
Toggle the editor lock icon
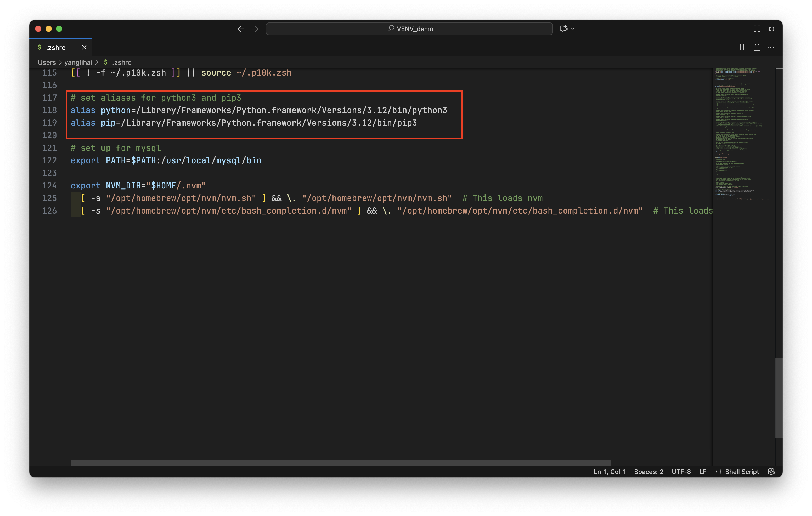point(757,47)
